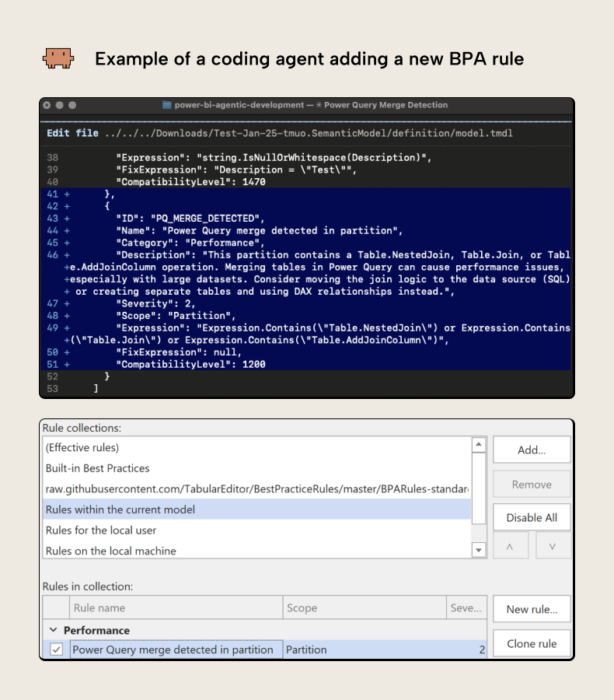
Task: Select the raw.githubusercontent BPARules-standard collection
Action: 194,488
